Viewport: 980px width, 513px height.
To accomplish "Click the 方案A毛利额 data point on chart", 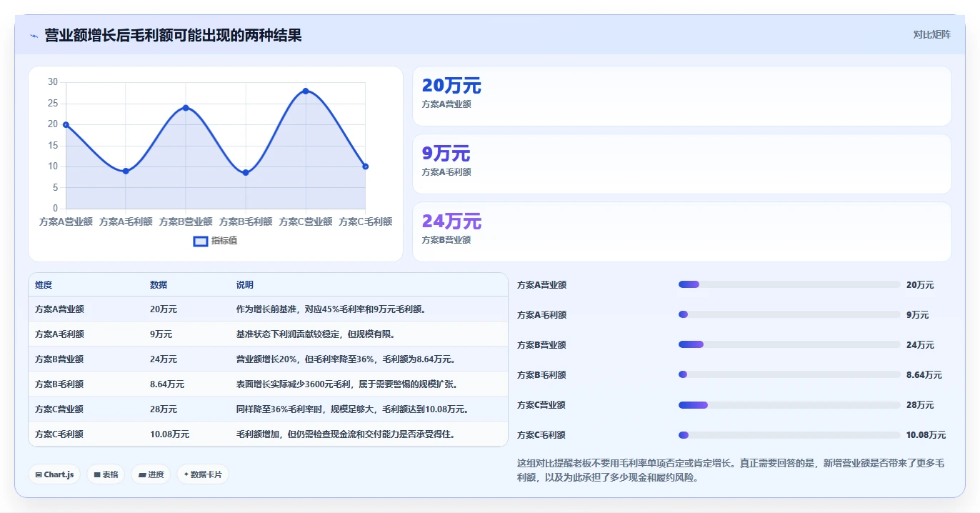I will click(x=126, y=171).
